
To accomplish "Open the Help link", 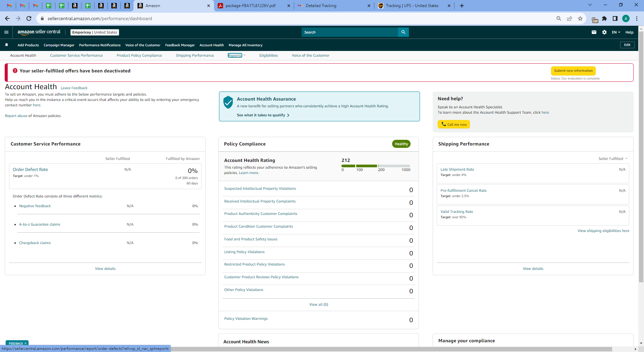I will point(629,32).
